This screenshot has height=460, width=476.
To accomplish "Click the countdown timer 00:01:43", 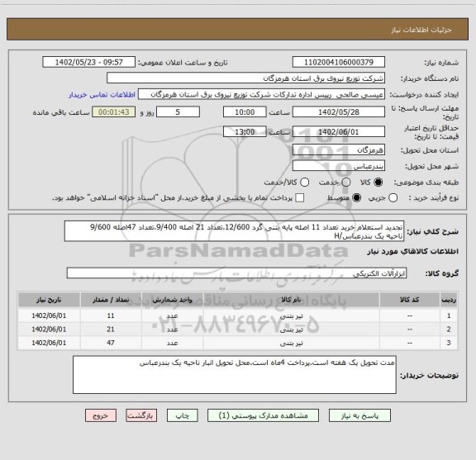I will click(x=114, y=112).
